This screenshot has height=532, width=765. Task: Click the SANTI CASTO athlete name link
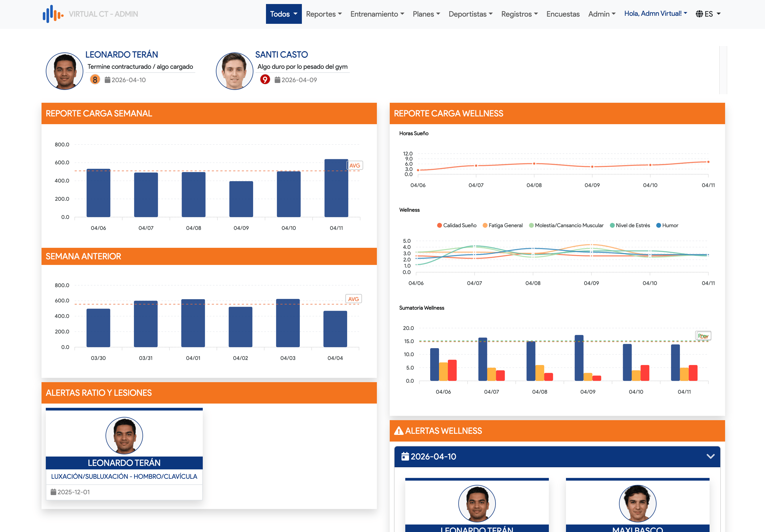tap(282, 54)
